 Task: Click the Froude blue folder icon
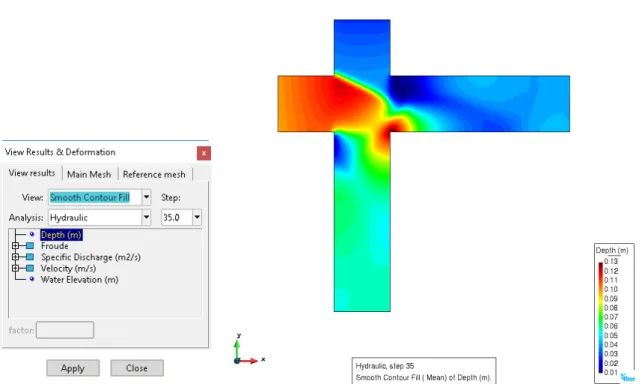pyautogui.click(x=30, y=246)
